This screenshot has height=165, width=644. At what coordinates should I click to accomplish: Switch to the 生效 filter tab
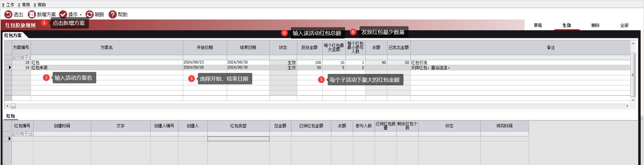[x=567, y=25]
